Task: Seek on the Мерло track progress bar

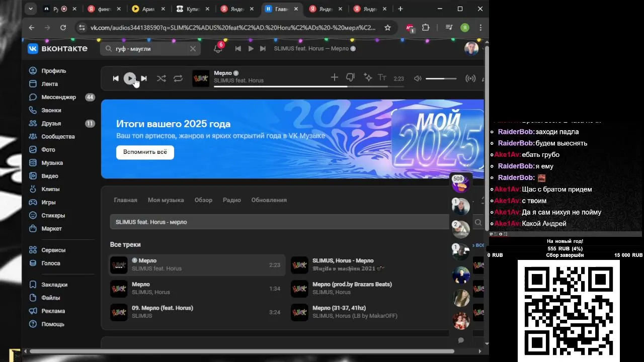Action: (308, 86)
